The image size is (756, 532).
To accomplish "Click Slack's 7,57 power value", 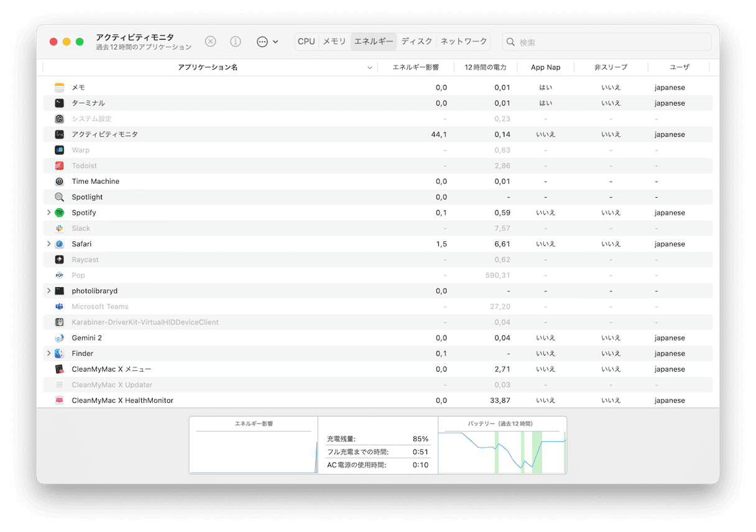I will click(x=502, y=228).
